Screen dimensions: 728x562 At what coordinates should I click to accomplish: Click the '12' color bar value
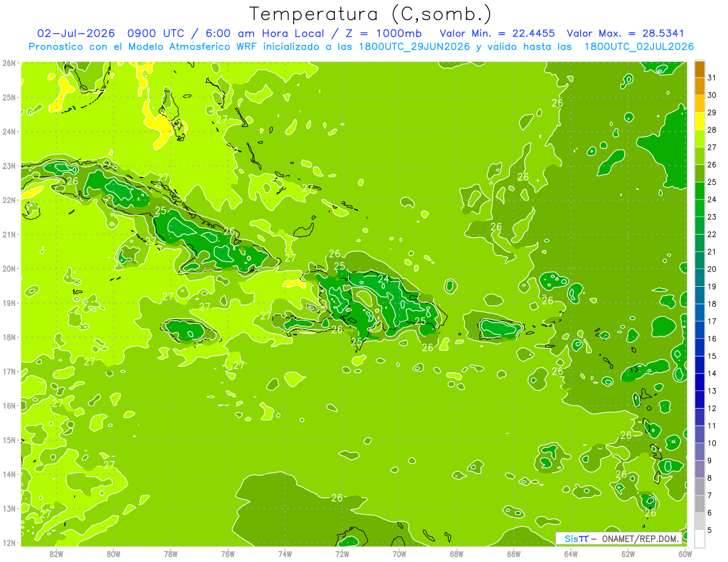[712, 408]
